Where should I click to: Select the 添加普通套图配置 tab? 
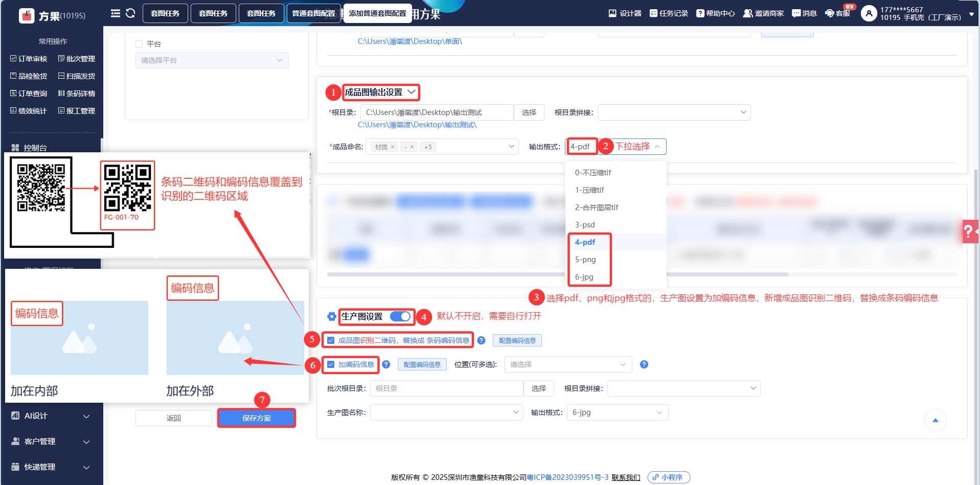[x=377, y=13]
